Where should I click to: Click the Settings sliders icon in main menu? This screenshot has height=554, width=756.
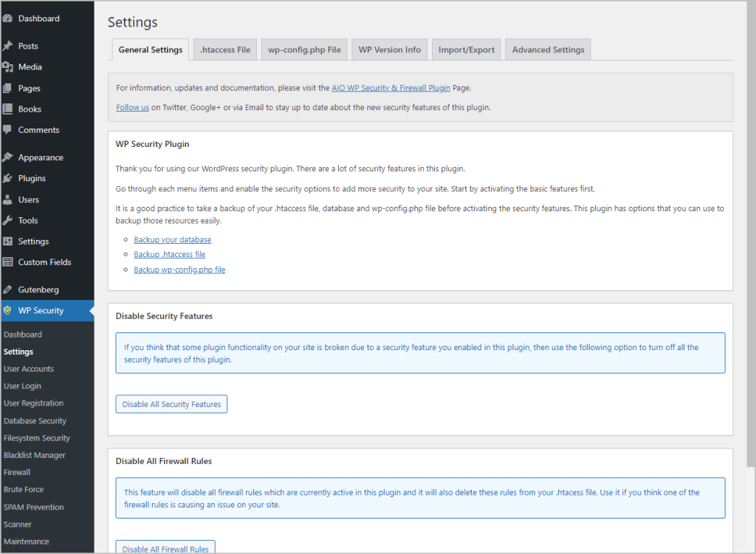[x=7, y=242]
